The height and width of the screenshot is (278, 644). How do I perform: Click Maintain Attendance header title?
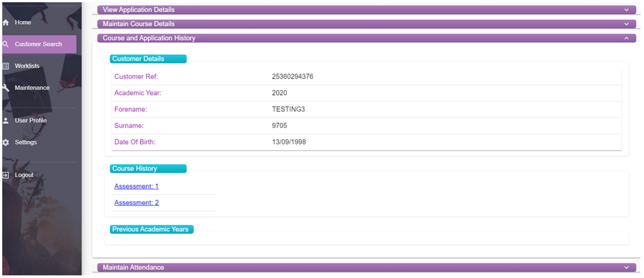tap(133, 268)
